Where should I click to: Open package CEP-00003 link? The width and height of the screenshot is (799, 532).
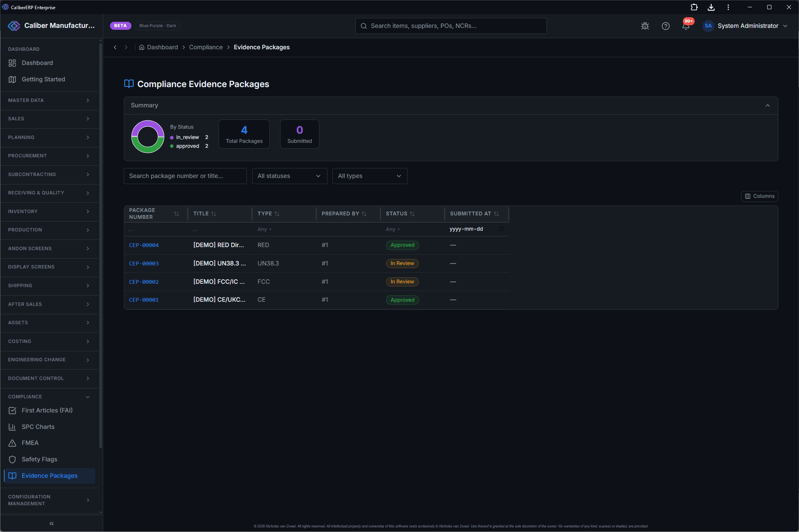[144, 264]
